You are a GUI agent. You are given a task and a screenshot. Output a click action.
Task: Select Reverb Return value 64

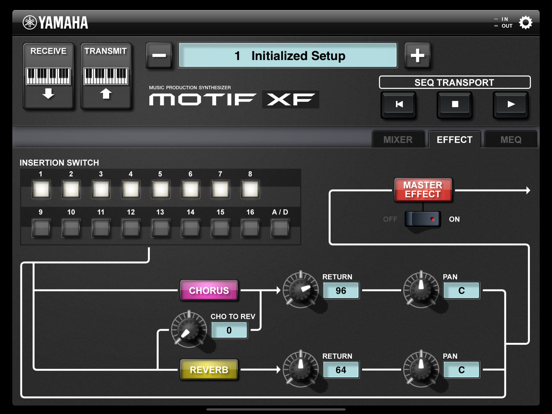[341, 370]
